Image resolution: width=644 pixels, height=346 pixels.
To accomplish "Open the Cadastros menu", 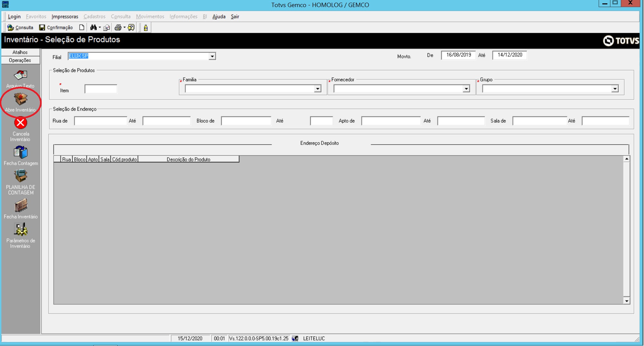I will click(94, 16).
